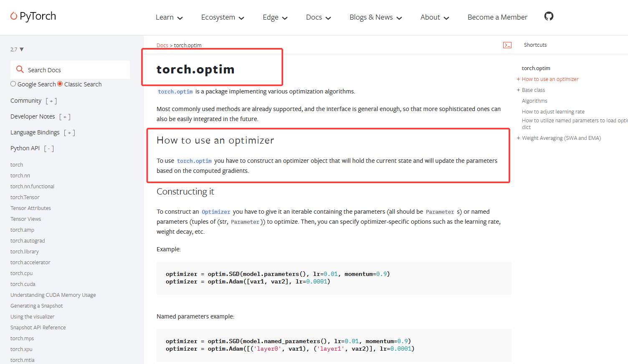Click the Optimizer code link

pyautogui.click(x=216, y=212)
